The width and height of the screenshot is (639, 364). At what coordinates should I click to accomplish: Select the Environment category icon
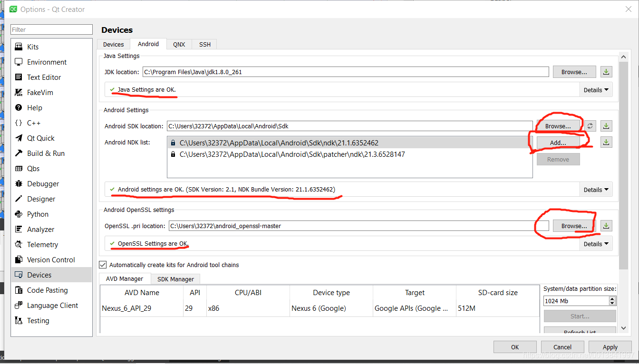[19, 62]
